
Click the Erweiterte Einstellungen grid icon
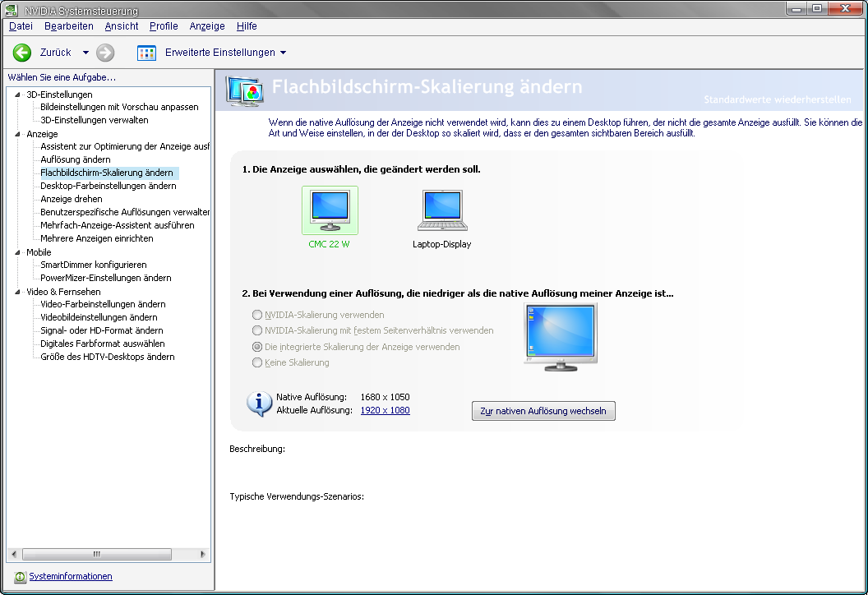(x=146, y=53)
